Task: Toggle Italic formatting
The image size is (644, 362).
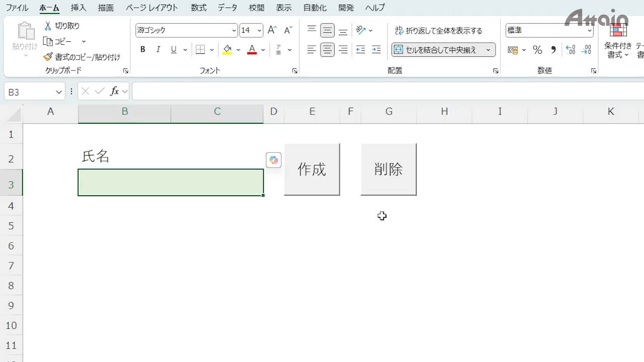Action: tap(158, 50)
